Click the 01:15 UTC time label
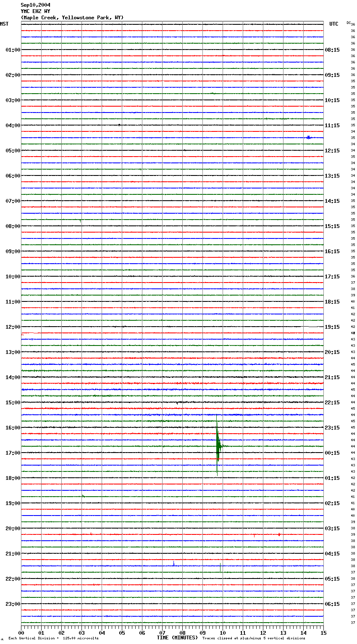Image resolution: width=357 pixels, height=644 pixels. pyautogui.click(x=332, y=478)
